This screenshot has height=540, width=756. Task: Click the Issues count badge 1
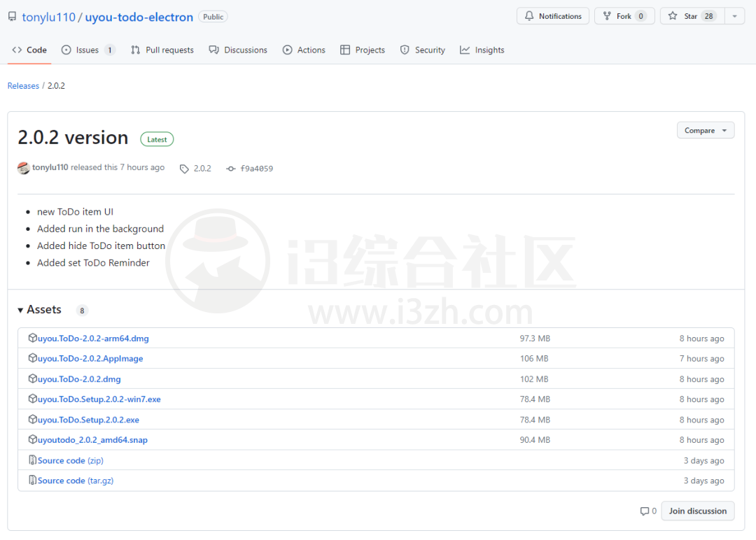(x=110, y=50)
